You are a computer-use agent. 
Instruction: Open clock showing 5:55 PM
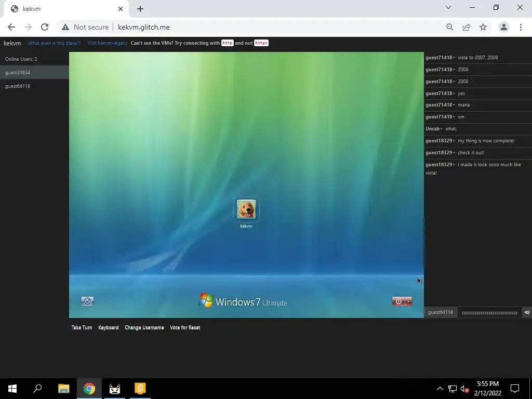click(x=487, y=389)
